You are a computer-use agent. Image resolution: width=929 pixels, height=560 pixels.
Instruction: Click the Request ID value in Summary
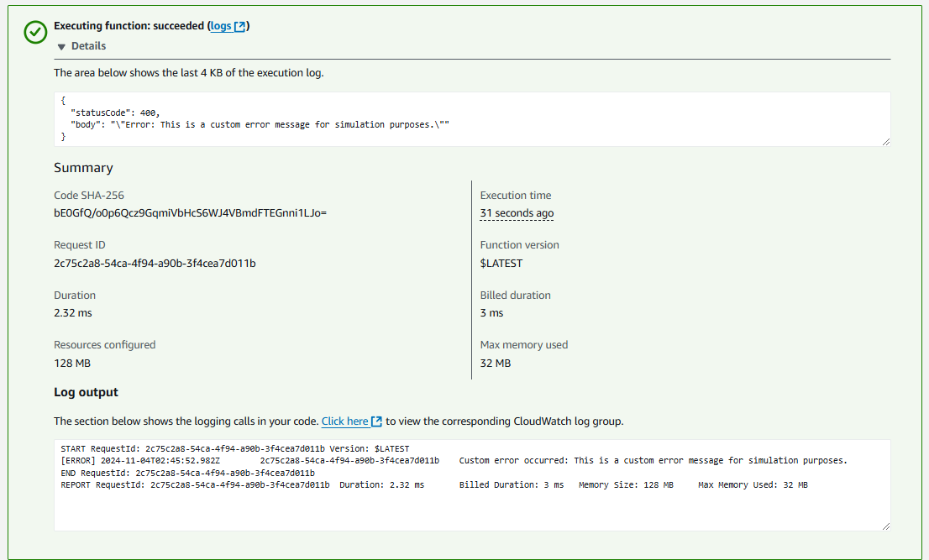pyautogui.click(x=155, y=264)
